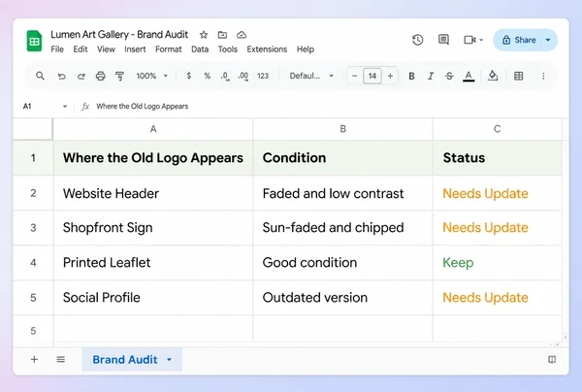Open version history clock icon

(417, 40)
